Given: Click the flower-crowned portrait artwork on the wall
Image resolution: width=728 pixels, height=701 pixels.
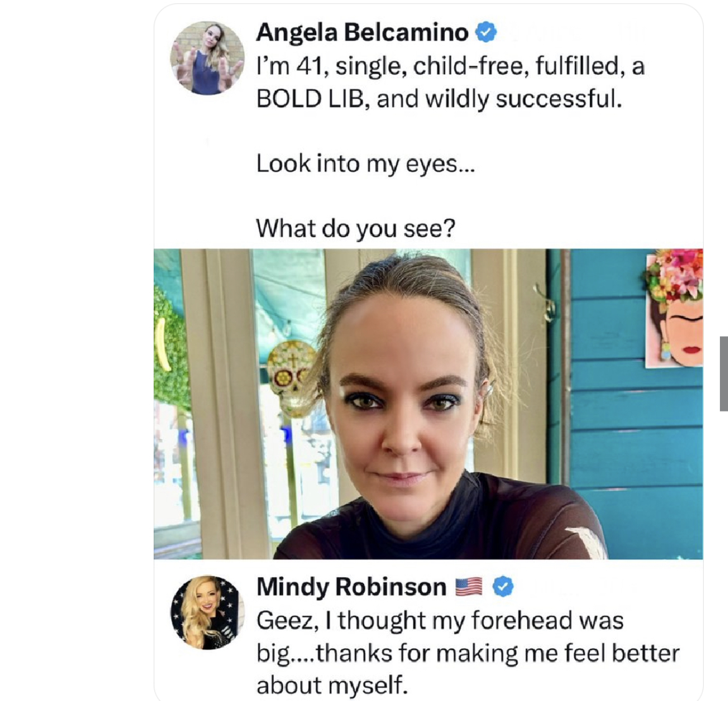Looking at the screenshot, I should coord(675,308).
